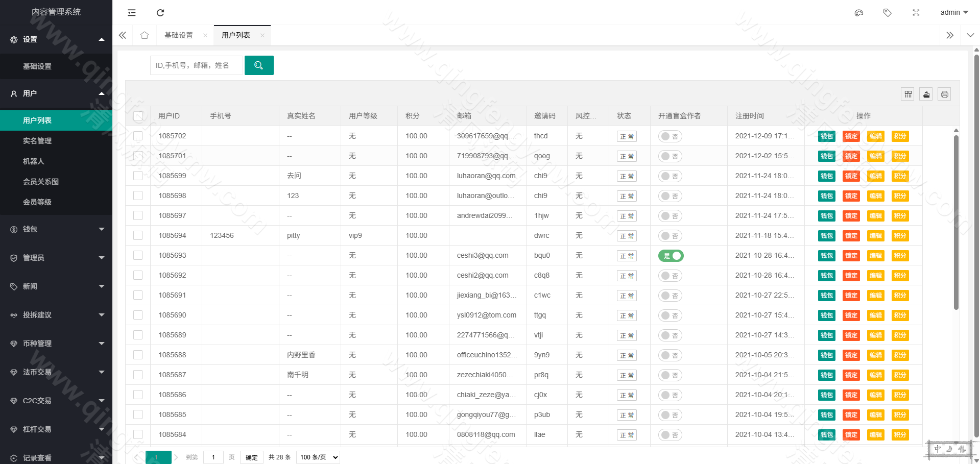Expand the 新闻 sidebar menu
980x464 pixels.
coord(56,286)
